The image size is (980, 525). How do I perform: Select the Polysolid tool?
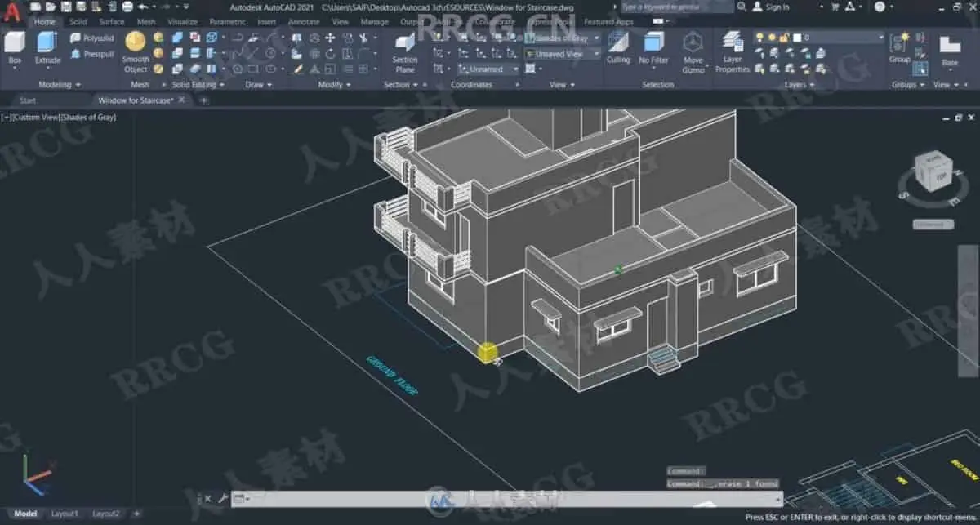coord(91,38)
